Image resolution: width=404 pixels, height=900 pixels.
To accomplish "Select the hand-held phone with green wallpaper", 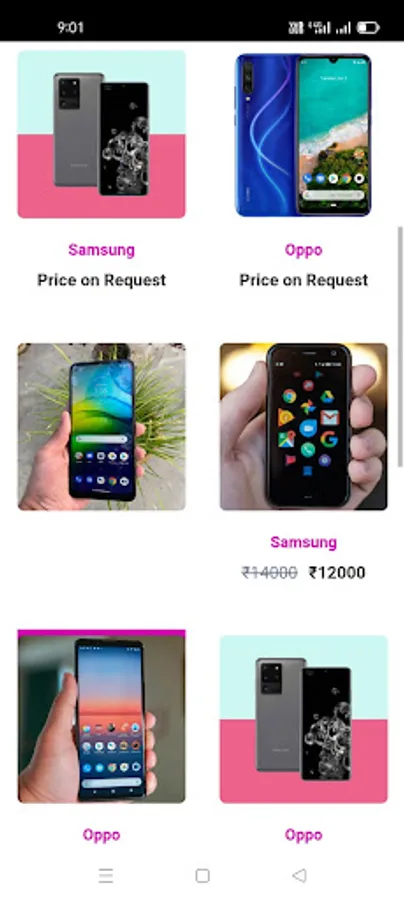I will tap(102, 426).
